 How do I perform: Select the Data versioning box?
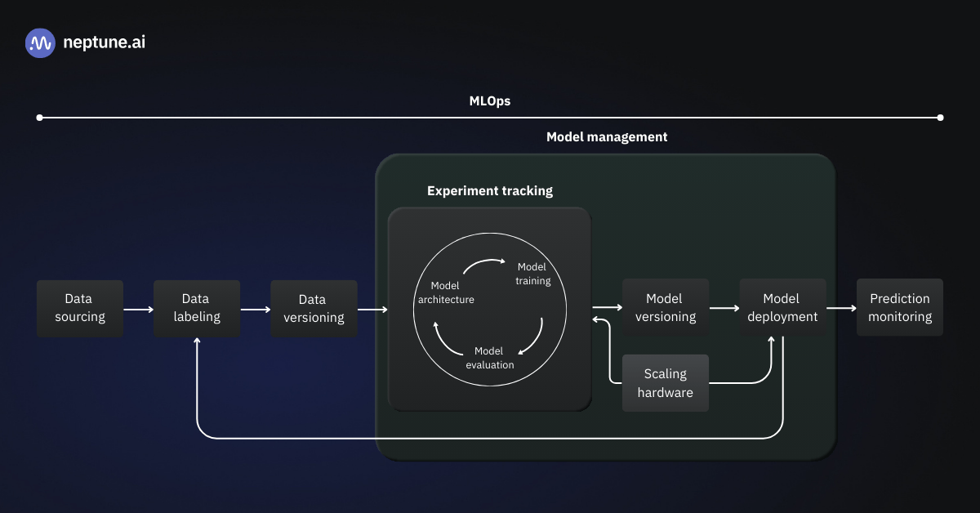[314, 308]
